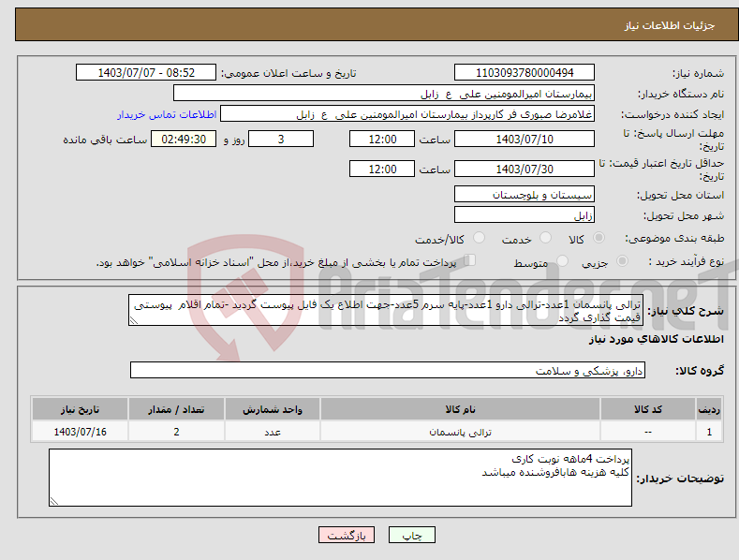Select the جزیی purchase type radio
The width and height of the screenshot is (739, 560).
coord(622,260)
